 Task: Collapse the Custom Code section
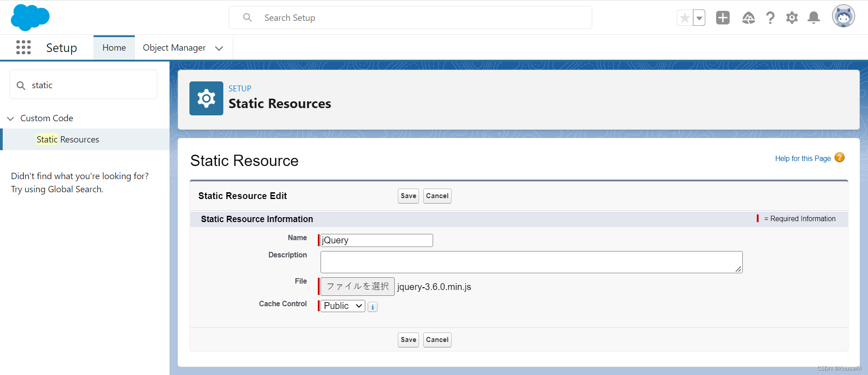click(x=10, y=119)
